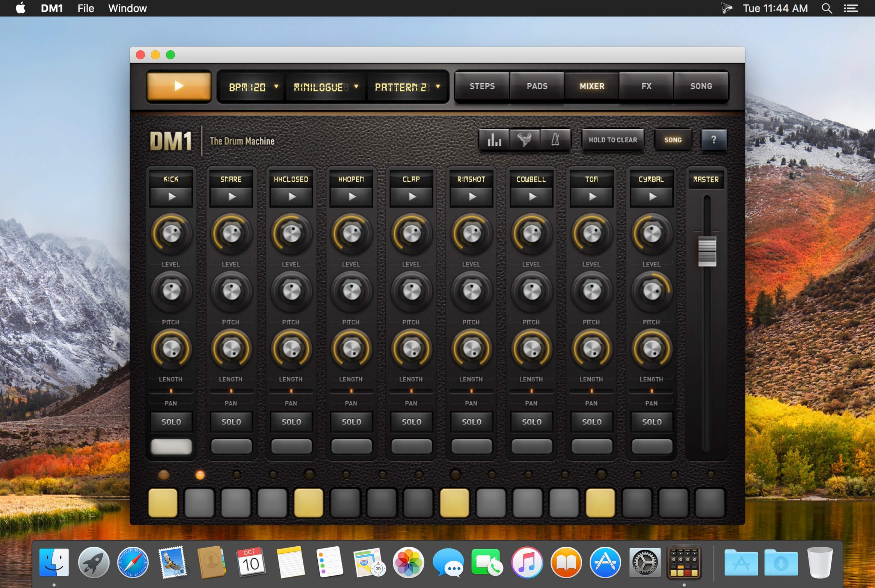875x588 pixels.
Task: Open the File menu
Action: (x=86, y=8)
